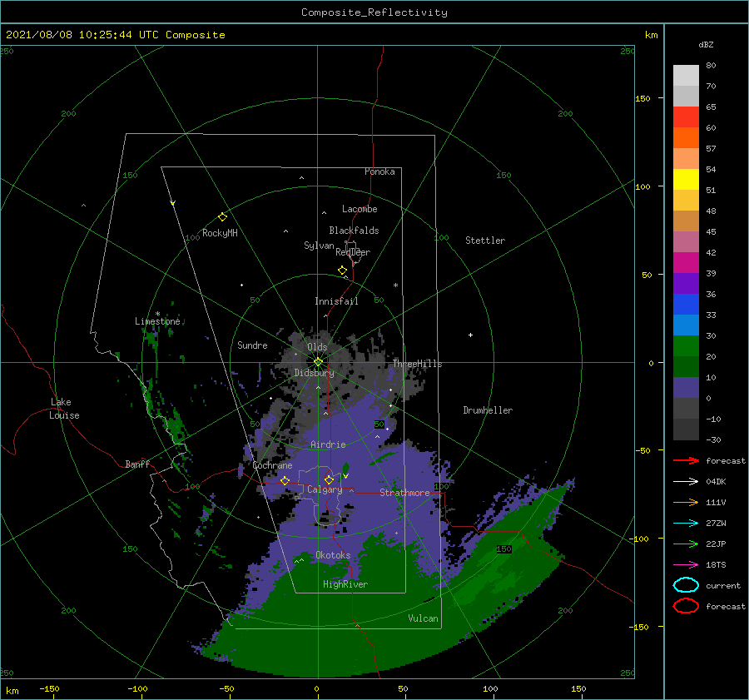Click the Olds label
This screenshot has width=749, height=700.
(x=317, y=347)
